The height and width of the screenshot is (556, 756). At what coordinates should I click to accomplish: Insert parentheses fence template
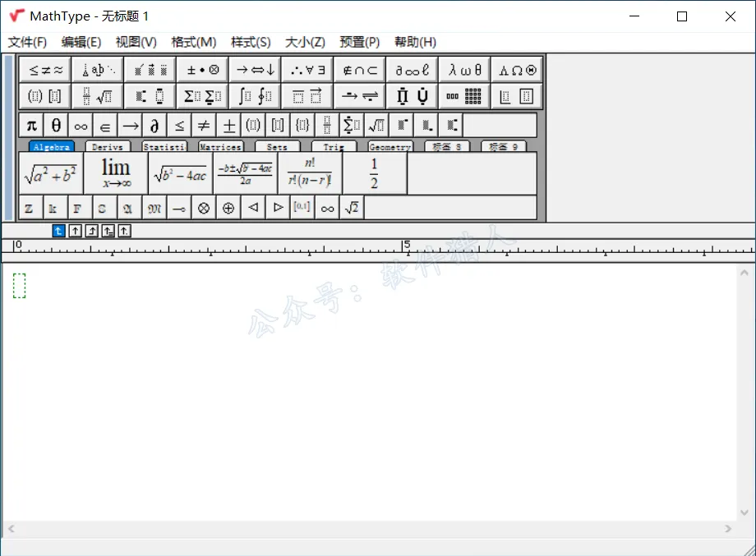click(253, 126)
